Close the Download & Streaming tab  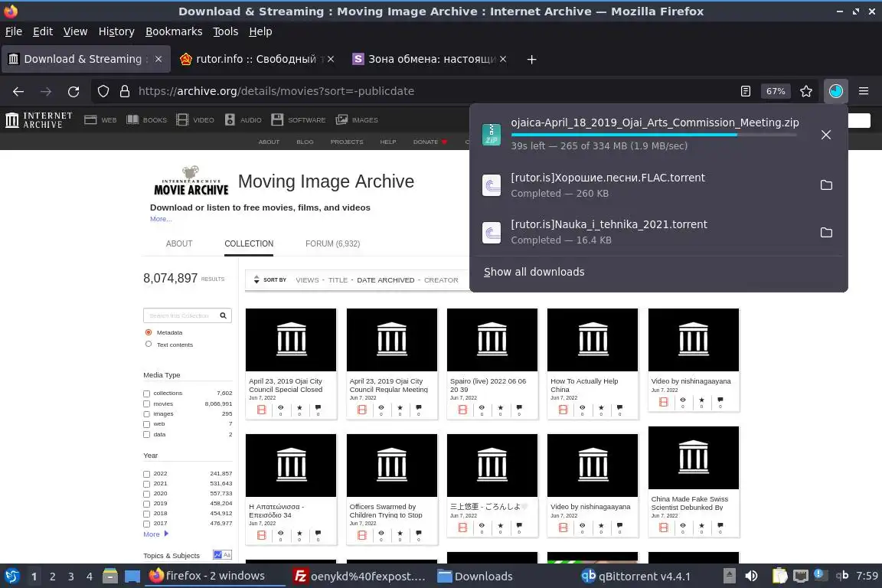click(x=158, y=59)
